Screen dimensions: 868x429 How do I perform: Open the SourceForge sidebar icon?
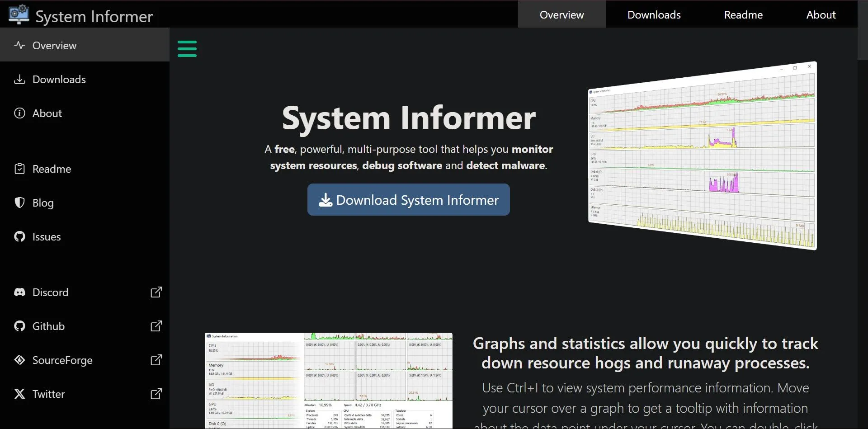coord(19,360)
